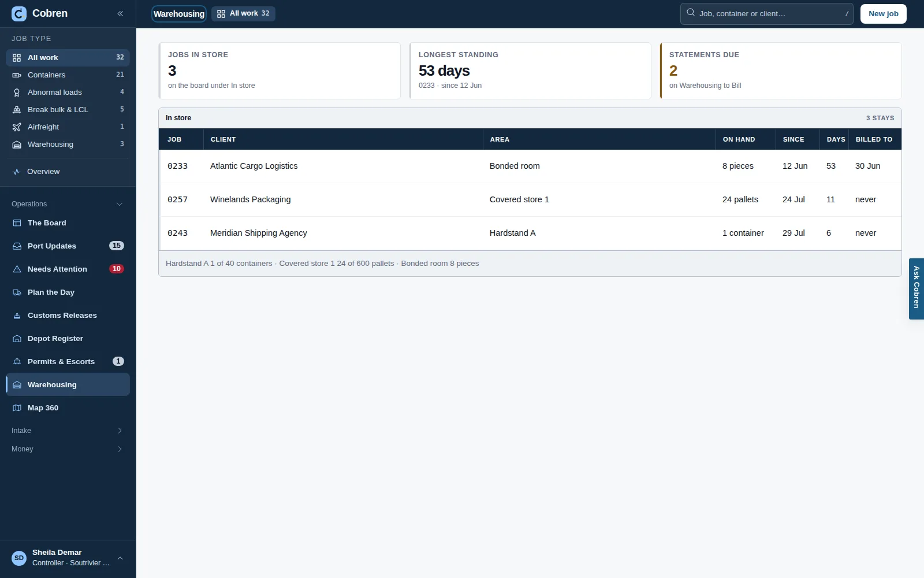Click the Jobs In Store card
Screen dimensions: 924x578
(280, 71)
